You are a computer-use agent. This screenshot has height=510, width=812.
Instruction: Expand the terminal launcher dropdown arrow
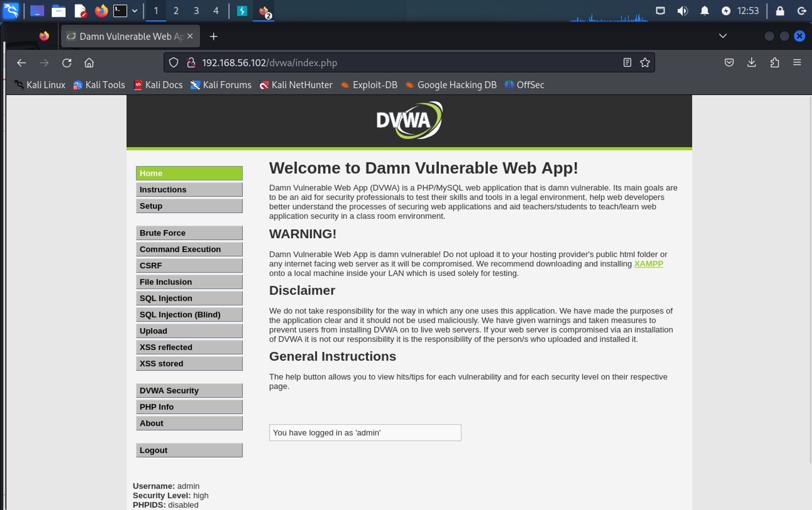[135, 11]
